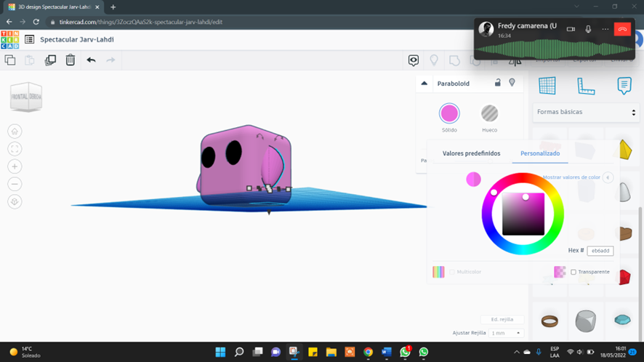Switch orthographic perspective view cube icon
644x362 pixels.
(x=15, y=202)
